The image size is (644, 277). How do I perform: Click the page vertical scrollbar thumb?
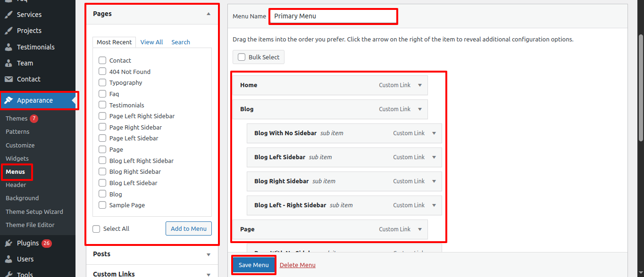pyautogui.click(x=641, y=87)
